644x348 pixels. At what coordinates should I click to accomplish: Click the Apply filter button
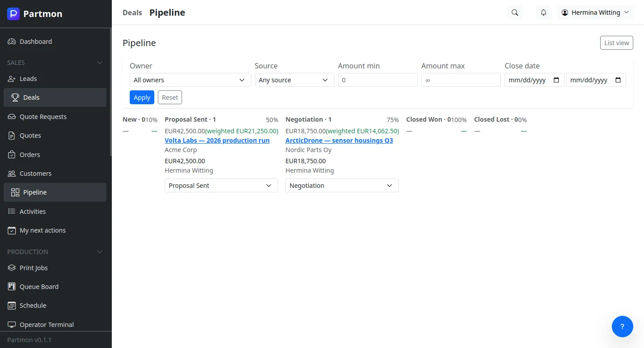pyautogui.click(x=142, y=98)
